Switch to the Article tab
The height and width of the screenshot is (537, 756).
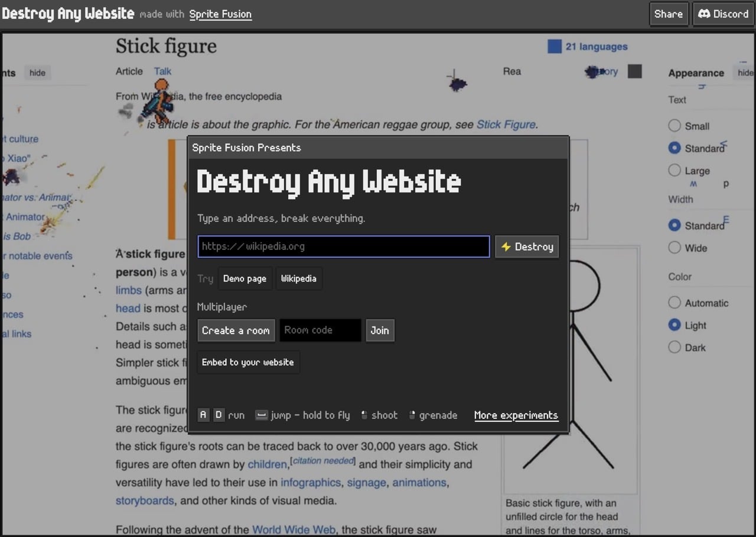(x=129, y=71)
